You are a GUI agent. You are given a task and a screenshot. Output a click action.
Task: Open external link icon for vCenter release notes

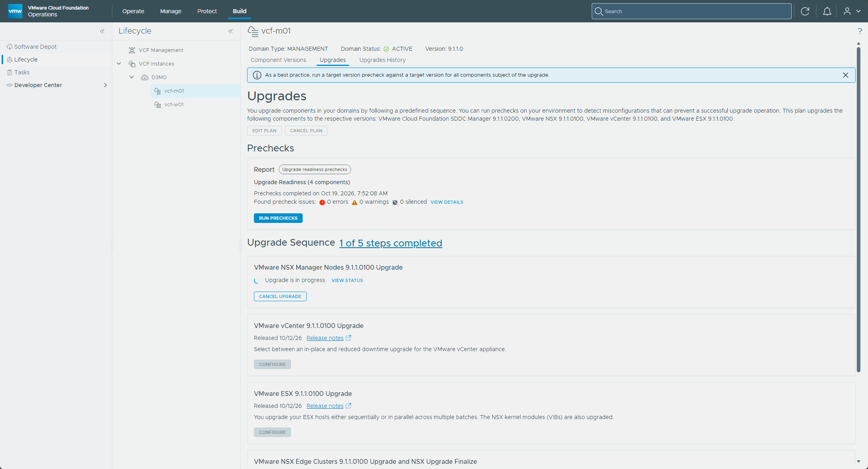pos(348,338)
